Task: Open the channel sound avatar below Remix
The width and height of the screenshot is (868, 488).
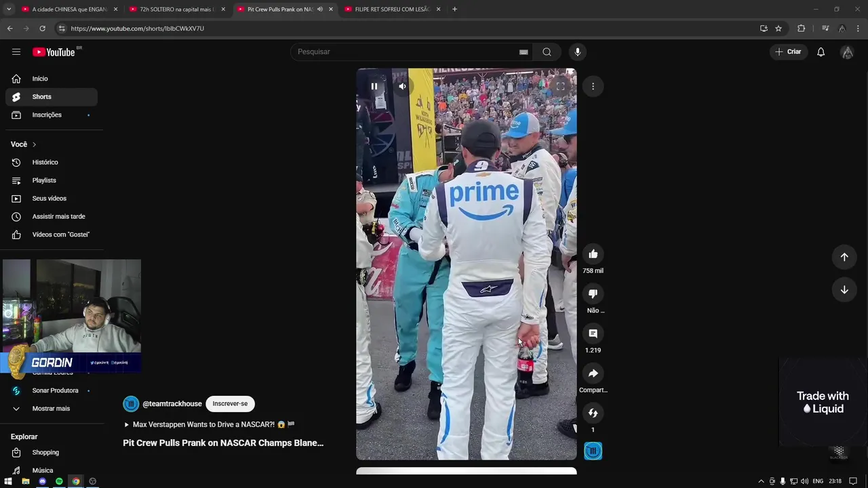Action: click(593, 451)
